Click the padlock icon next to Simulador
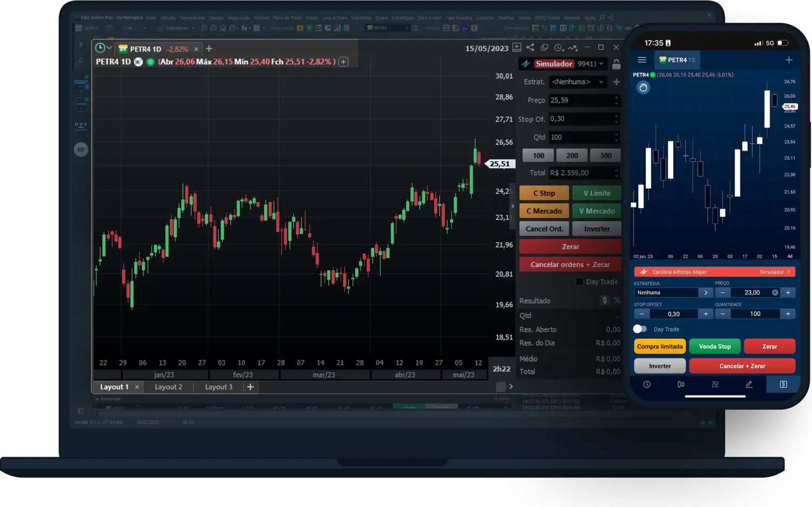 [616, 64]
